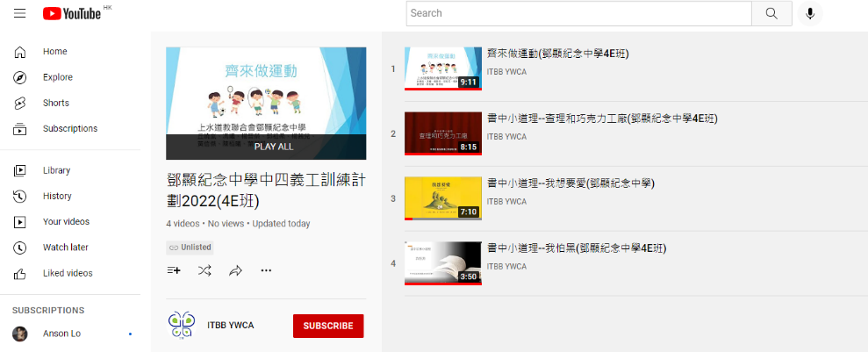Click Anson Lo subscription avatar
Screen dimensions: 868x352
[20, 334]
